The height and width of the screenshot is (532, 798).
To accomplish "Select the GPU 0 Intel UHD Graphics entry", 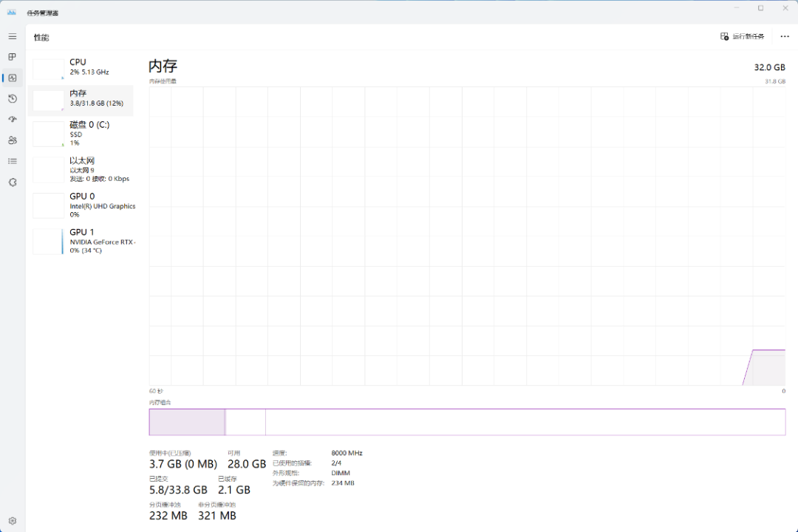I will (81, 205).
